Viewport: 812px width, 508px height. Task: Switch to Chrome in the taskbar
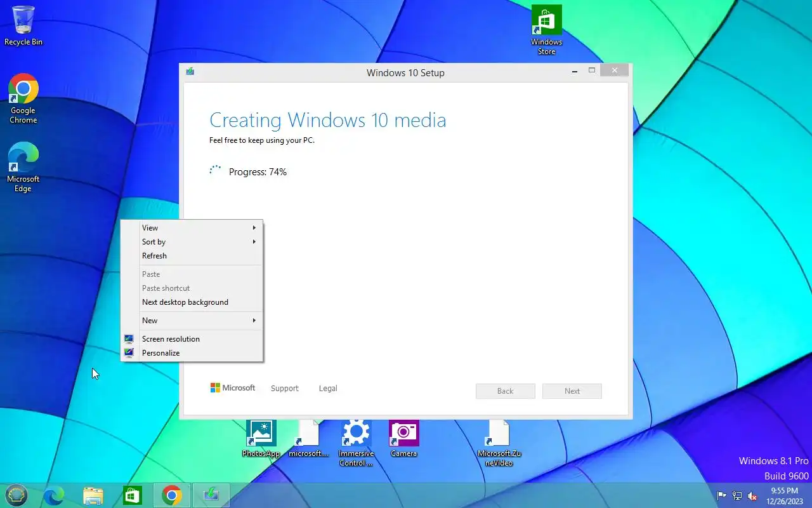coord(172,495)
